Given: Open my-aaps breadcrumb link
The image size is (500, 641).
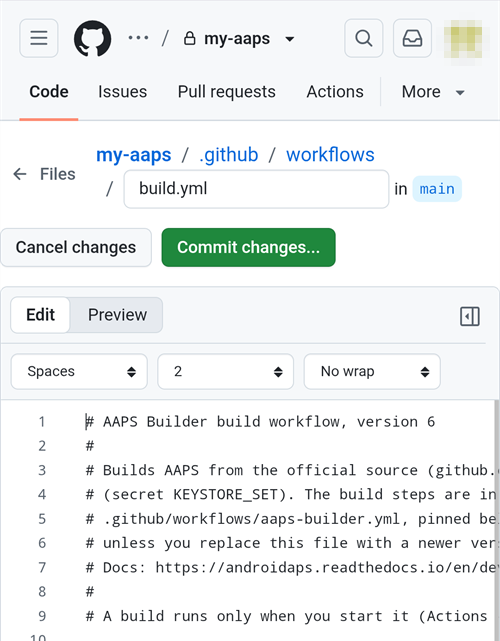Looking at the screenshot, I should (x=134, y=155).
